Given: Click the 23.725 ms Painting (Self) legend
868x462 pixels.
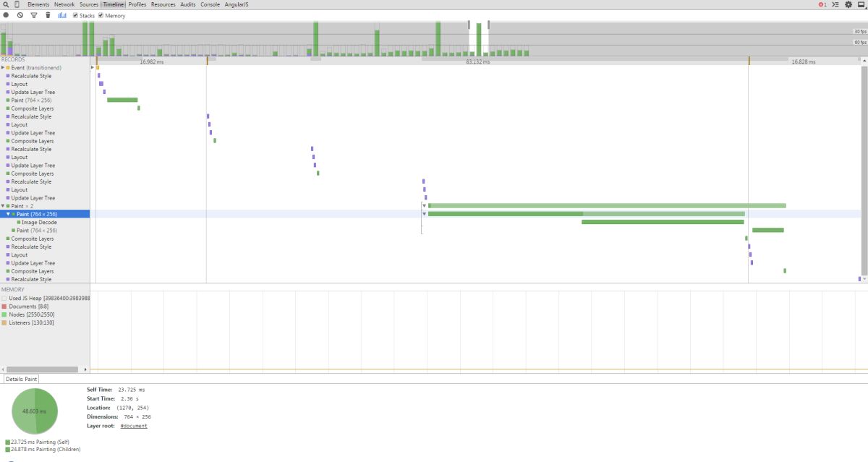Looking at the screenshot, I should [x=38, y=442].
